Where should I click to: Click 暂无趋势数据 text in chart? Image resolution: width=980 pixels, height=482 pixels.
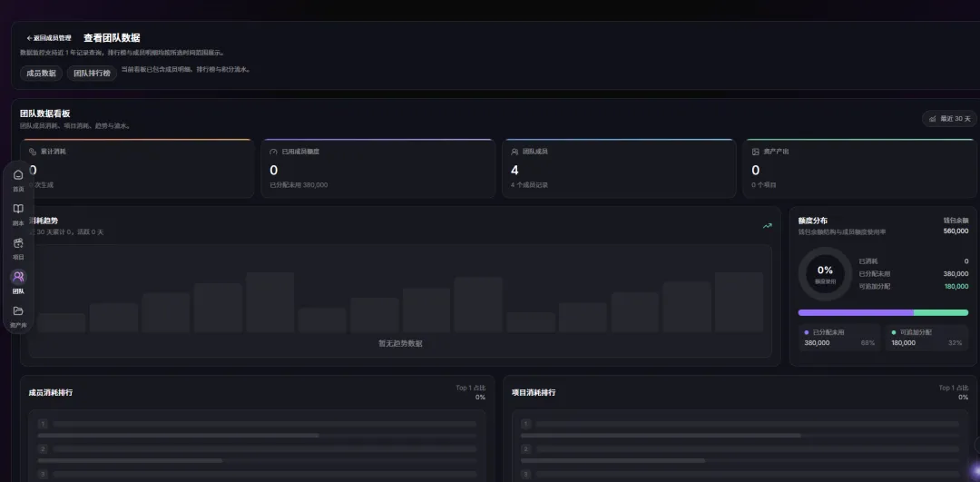click(400, 343)
